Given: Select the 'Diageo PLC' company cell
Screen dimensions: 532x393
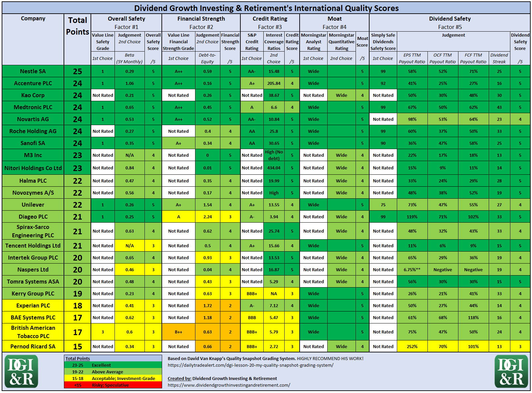Looking at the screenshot, I should tap(33, 217).
